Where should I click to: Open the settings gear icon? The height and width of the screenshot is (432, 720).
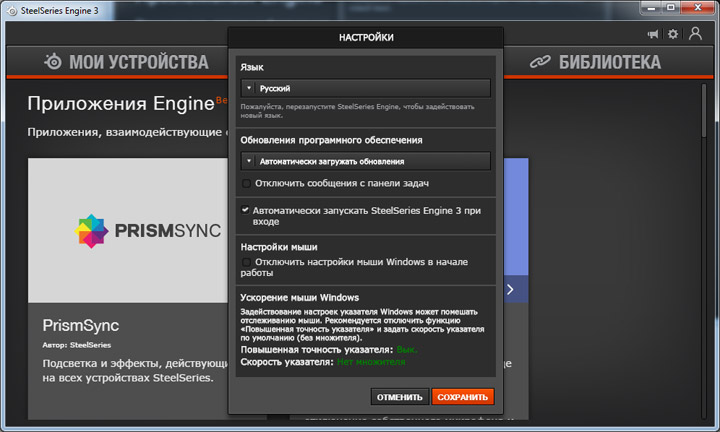(x=673, y=34)
